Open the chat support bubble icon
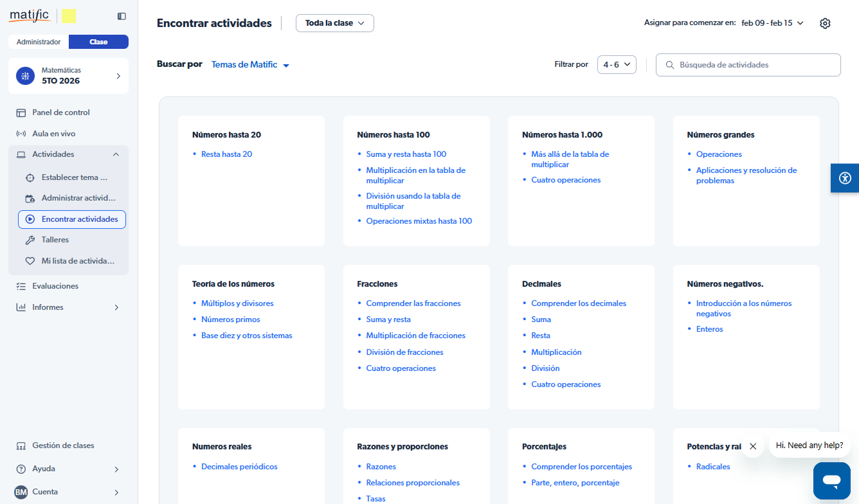This screenshot has width=859, height=504. tap(831, 480)
